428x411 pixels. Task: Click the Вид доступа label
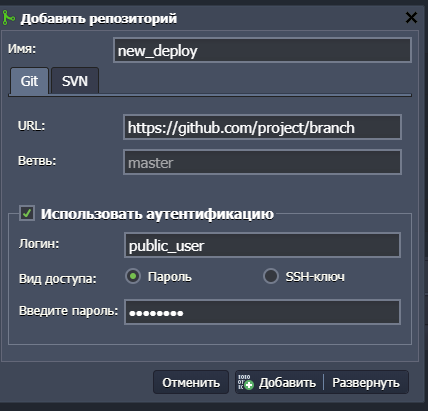[58, 278]
